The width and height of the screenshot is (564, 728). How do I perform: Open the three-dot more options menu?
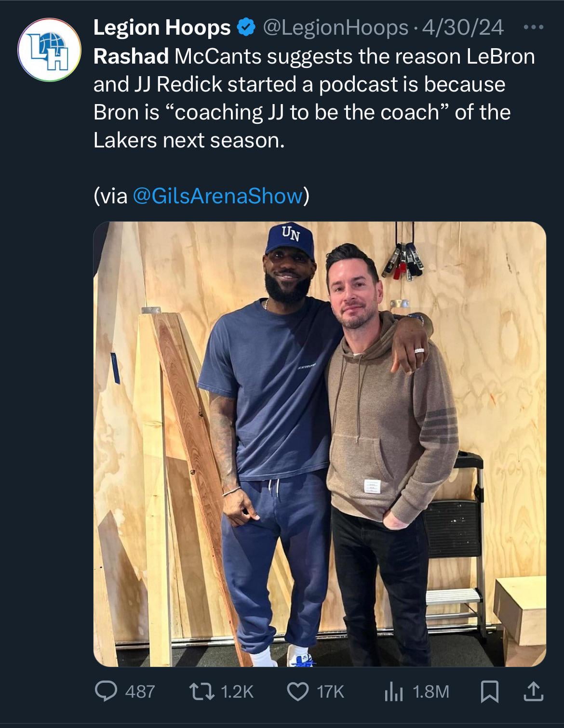(x=534, y=27)
